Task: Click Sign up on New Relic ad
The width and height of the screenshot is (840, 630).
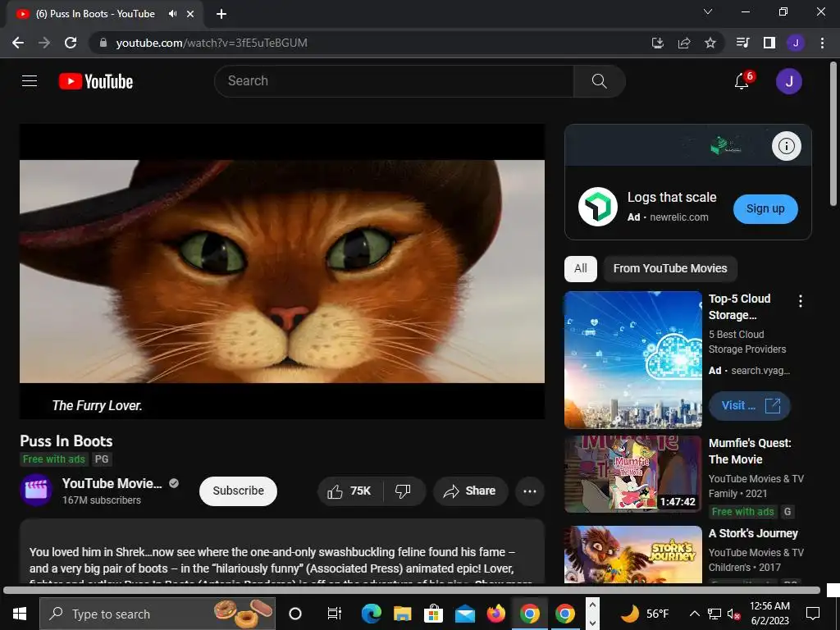Action: pos(765,209)
